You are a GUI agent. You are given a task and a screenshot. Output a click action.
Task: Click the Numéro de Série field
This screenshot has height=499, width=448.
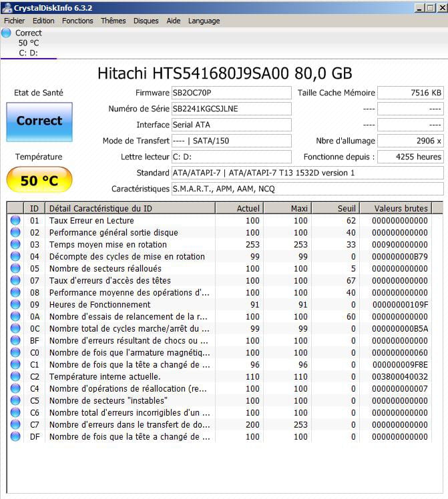(x=231, y=109)
